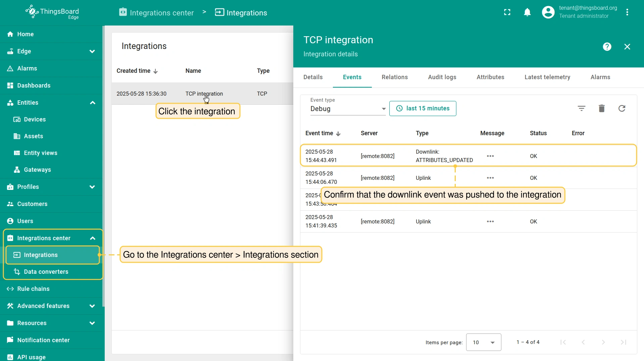Open the help question mark icon
644x361 pixels.
(x=607, y=47)
